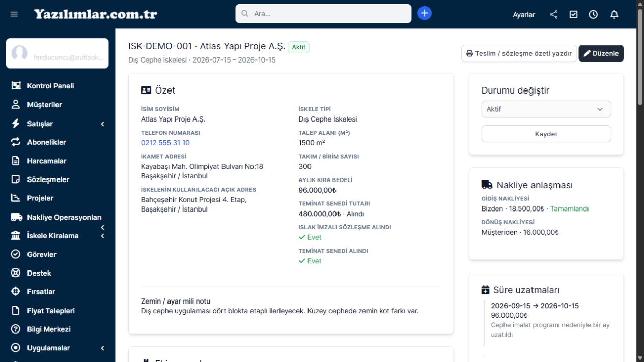Image resolution: width=644 pixels, height=362 pixels.
Task: Click the Ara search field
Action: click(323, 14)
